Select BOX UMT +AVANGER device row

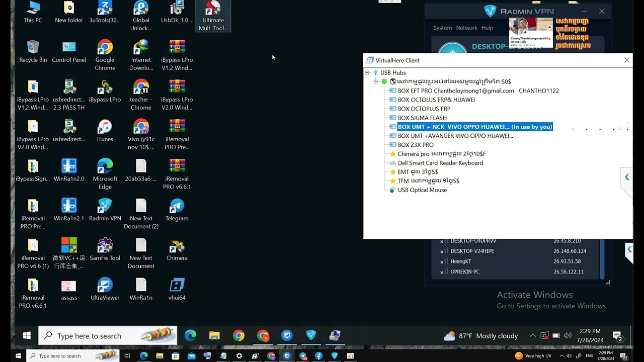(451, 136)
